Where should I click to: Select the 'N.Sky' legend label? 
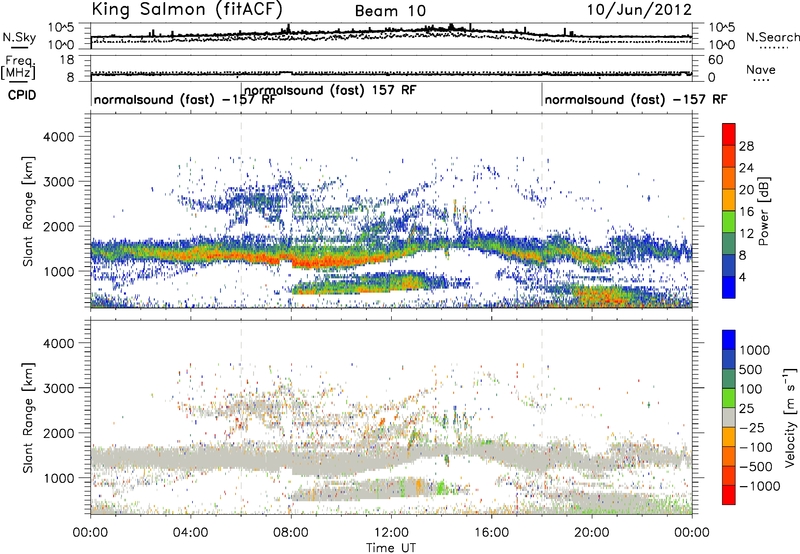pyautogui.click(x=19, y=37)
